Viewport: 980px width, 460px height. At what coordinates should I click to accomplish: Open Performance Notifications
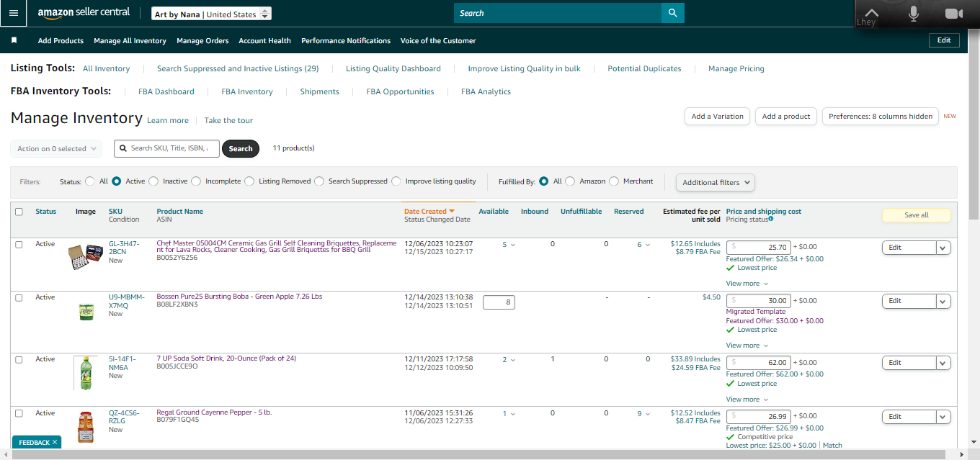tap(346, 41)
